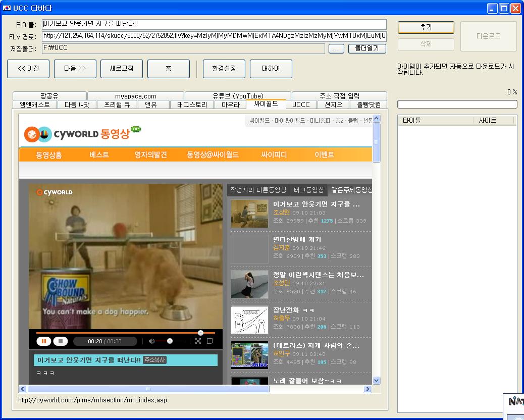Follow the 미니홈피 link at the page top
Screen dimensions: 524x420
(x=320, y=120)
